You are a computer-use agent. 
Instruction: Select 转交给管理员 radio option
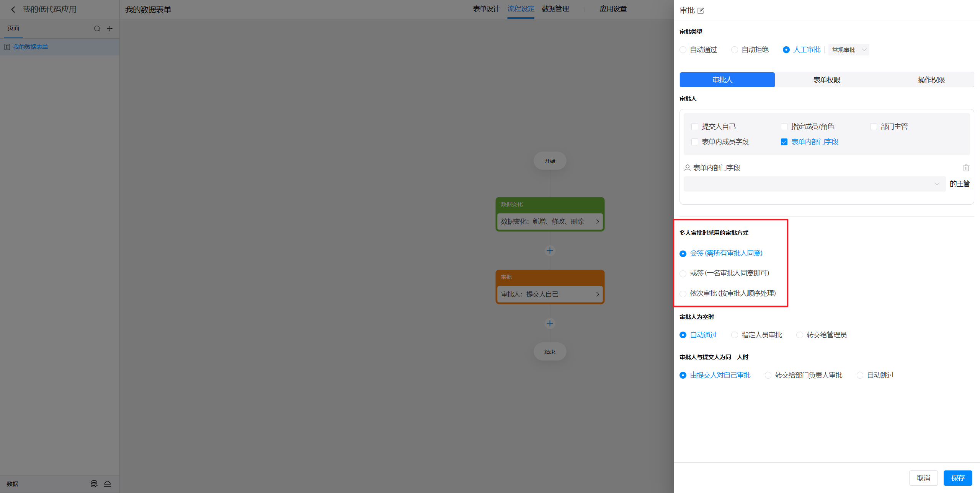(800, 335)
